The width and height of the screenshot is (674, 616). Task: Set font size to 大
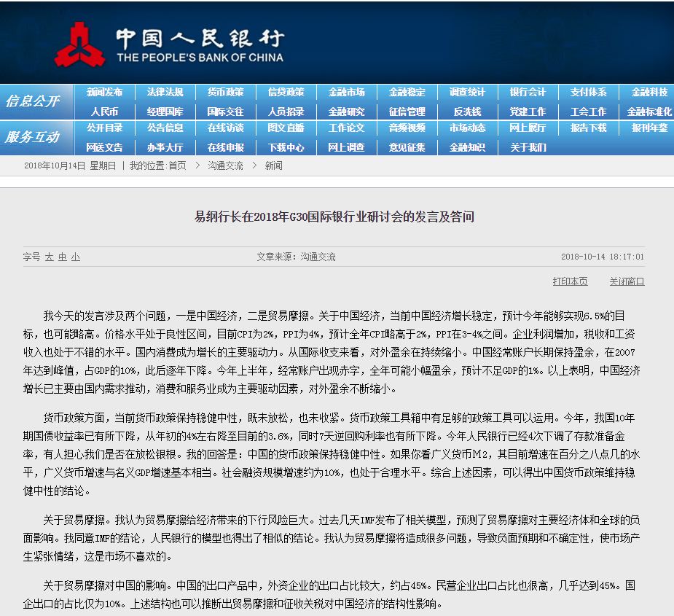click(x=50, y=257)
